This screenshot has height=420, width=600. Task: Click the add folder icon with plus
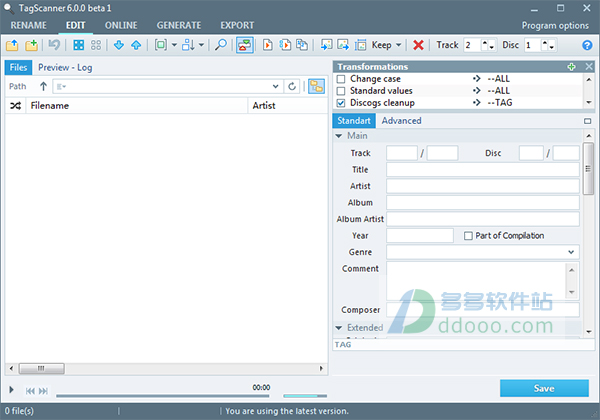point(31,45)
